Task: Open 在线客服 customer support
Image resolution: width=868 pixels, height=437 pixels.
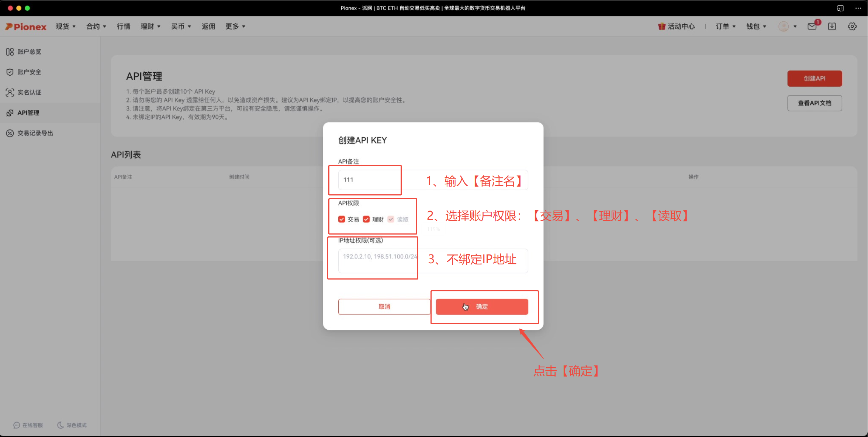Action: (x=28, y=425)
